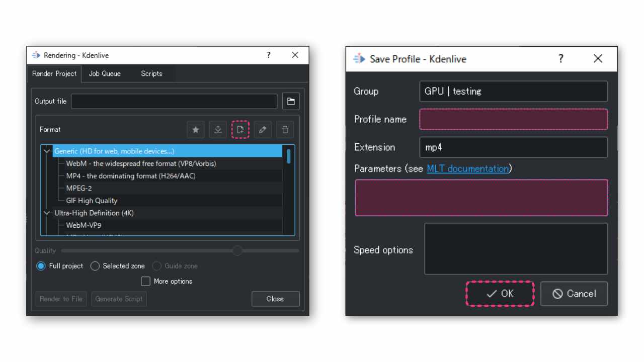The height and width of the screenshot is (362, 644).
Task: Click the Profile name input field
Action: [513, 120]
